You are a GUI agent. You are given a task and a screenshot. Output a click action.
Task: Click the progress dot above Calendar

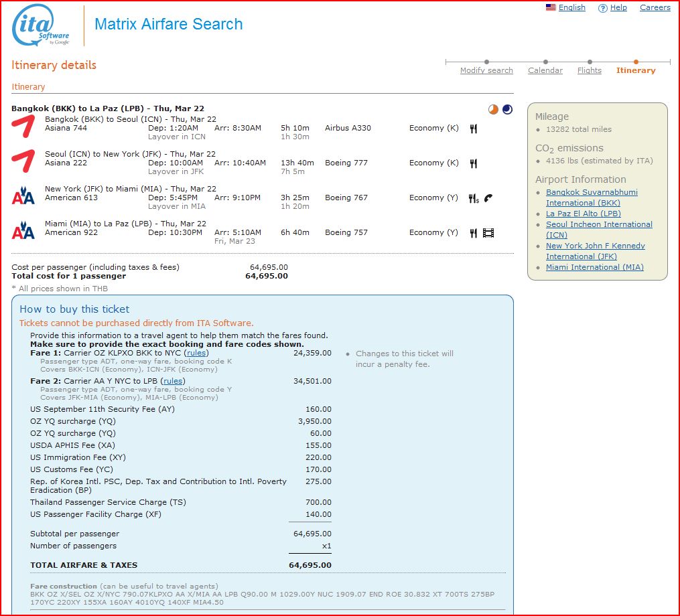545,62
